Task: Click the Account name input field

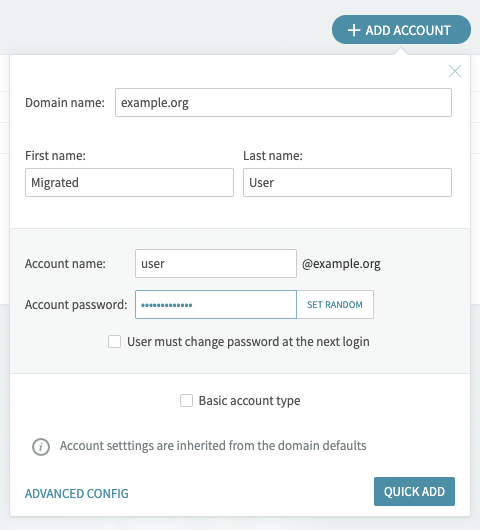Action: click(x=216, y=264)
